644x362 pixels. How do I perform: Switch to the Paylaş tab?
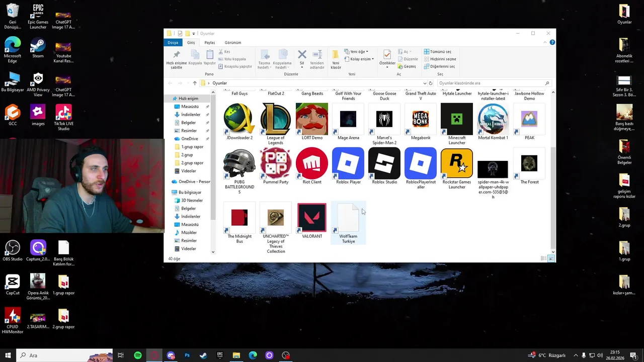click(210, 43)
